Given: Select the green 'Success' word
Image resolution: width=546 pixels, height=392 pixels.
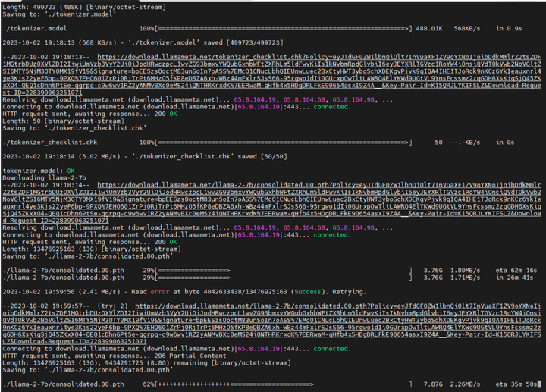Looking at the screenshot, I should pyautogui.click(x=307, y=292).
